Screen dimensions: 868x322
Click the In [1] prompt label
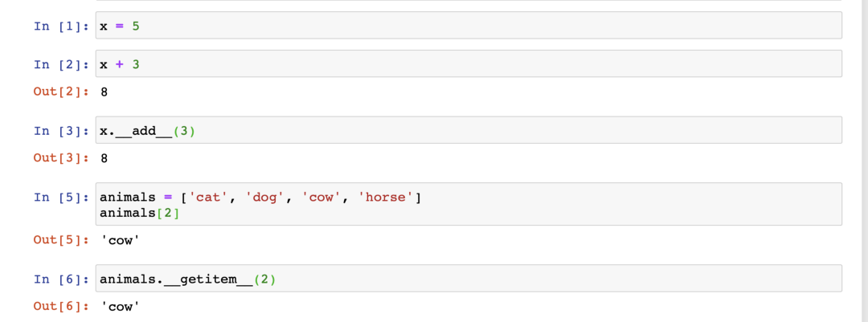[61, 26]
